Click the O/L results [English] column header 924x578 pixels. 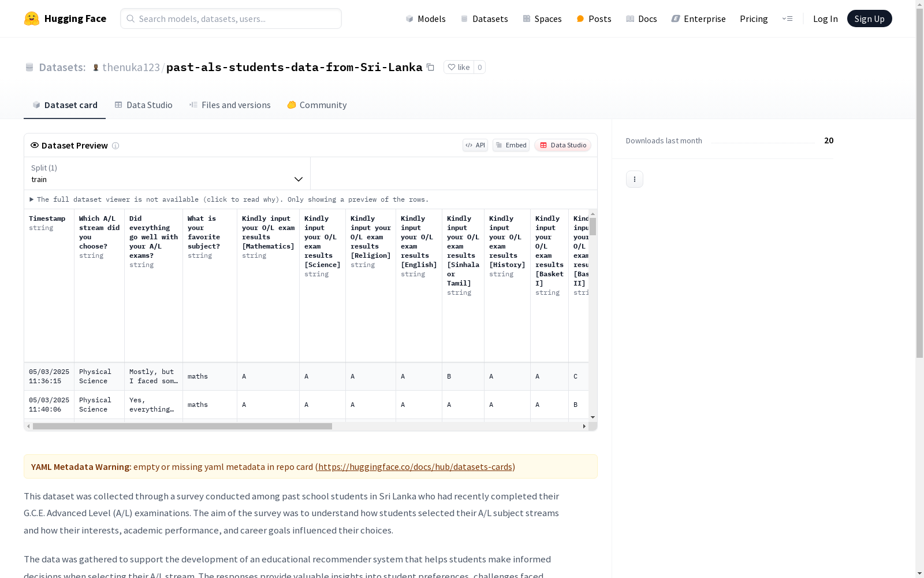pos(419,286)
